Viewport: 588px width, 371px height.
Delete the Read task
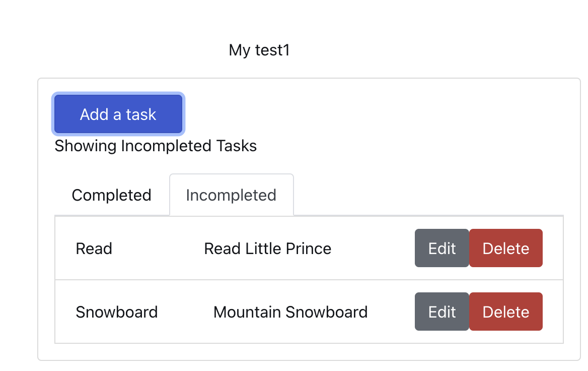(505, 249)
